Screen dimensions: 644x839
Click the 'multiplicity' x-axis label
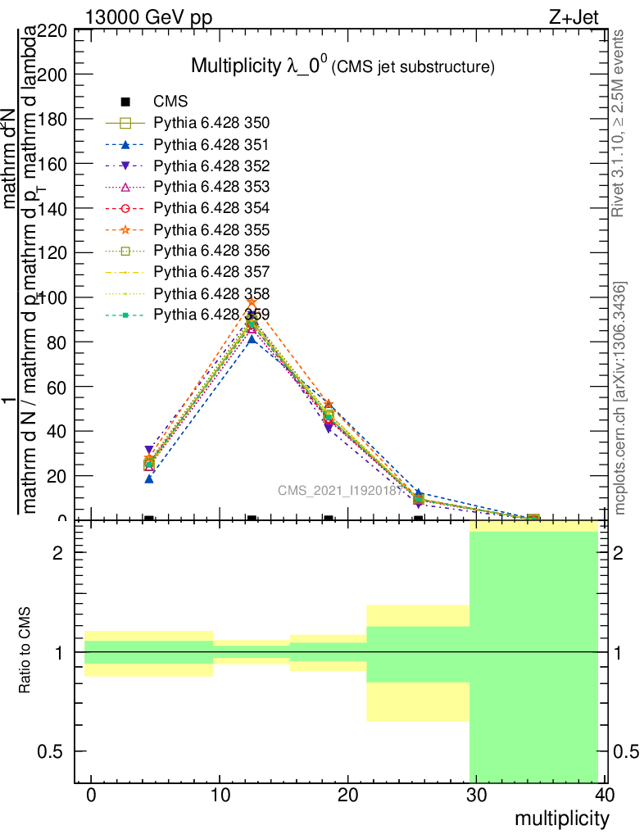click(x=561, y=819)
